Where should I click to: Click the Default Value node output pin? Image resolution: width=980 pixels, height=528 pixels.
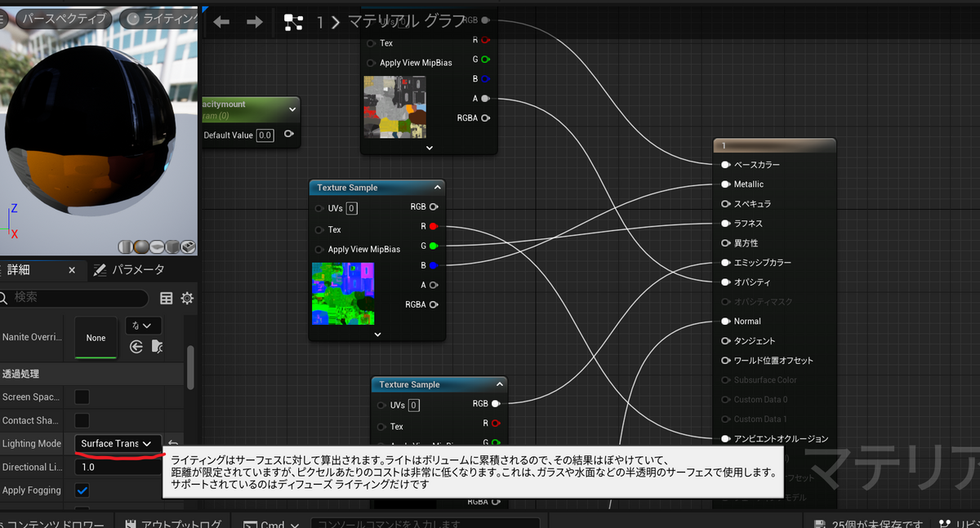[x=288, y=135]
